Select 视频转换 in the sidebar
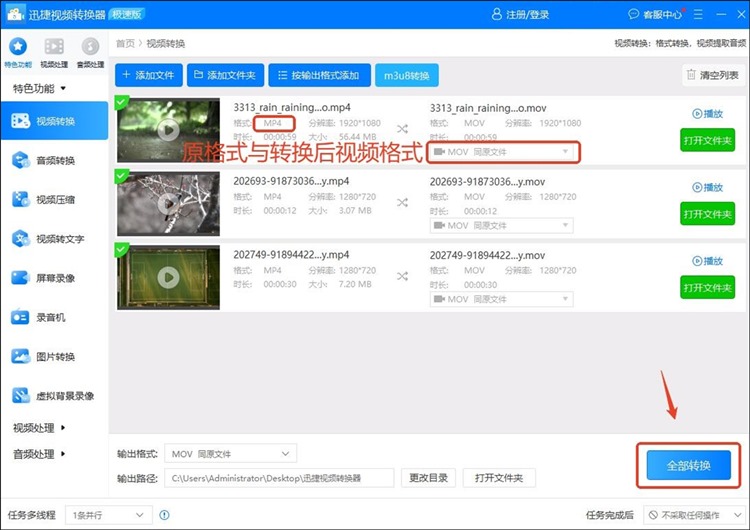The height and width of the screenshot is (530, 750). pos(54,121)
